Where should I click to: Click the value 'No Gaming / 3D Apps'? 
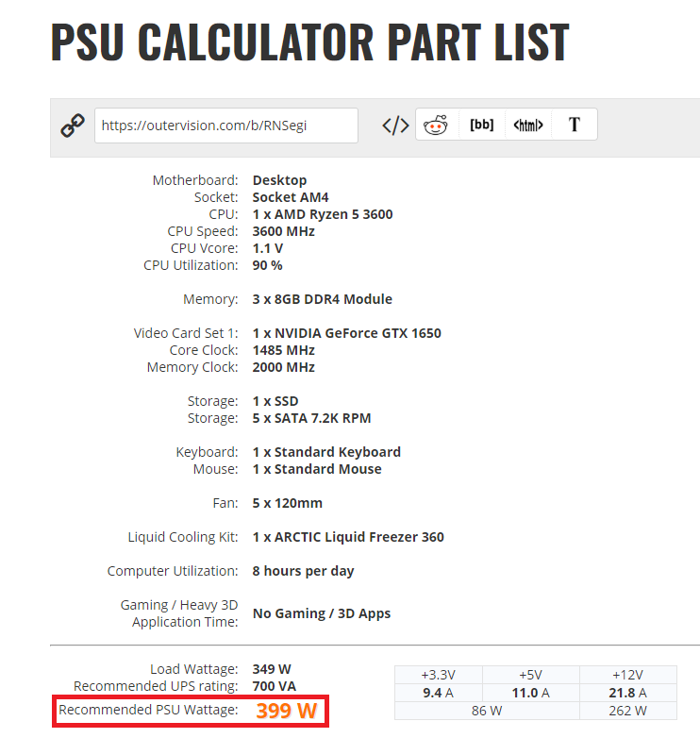click(322, 613)
